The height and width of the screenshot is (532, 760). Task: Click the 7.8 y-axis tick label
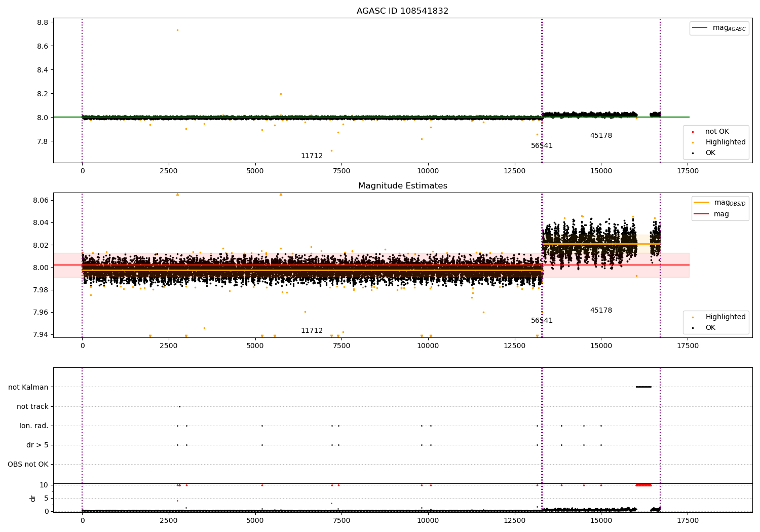point(43,141)
